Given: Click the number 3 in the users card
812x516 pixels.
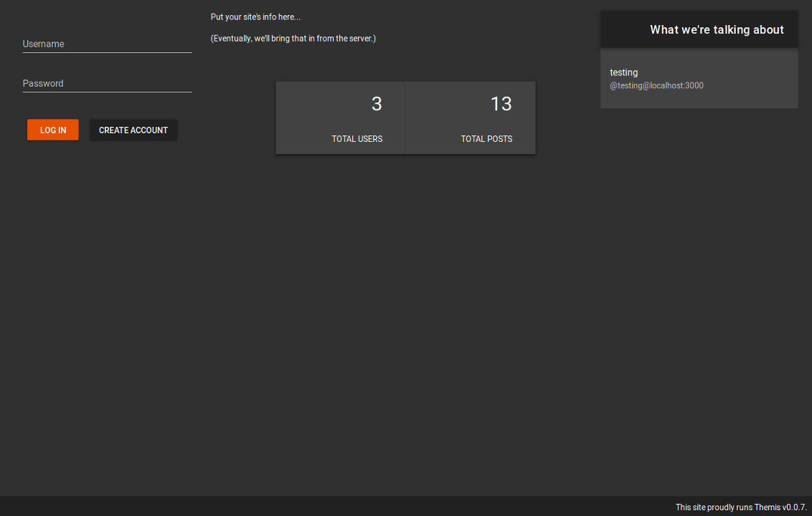Looking at the screenshot, I should 377,105.
